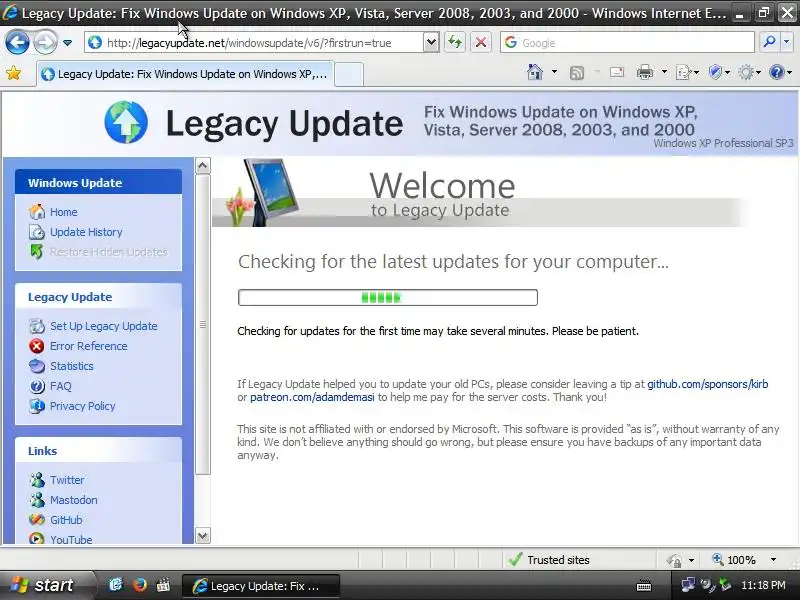Open the YouTube link
The width and height of the screenshot is (800, 600).
(71, 539)
